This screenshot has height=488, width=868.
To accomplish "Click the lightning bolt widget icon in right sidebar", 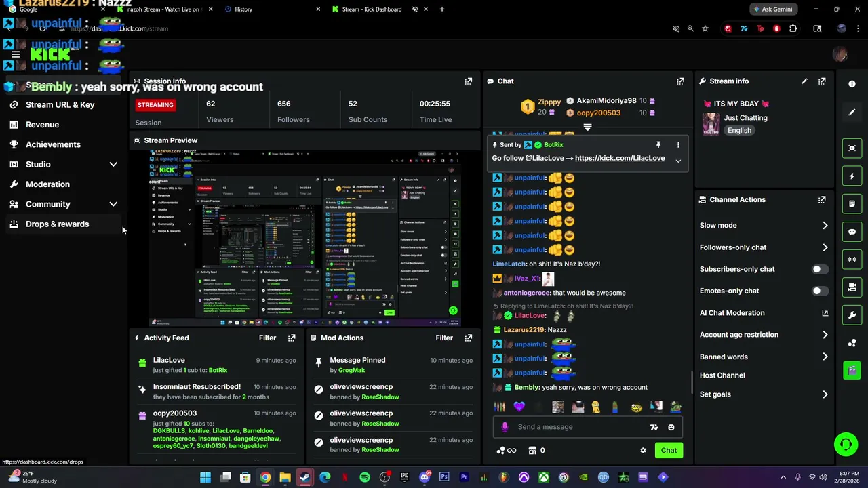I will point(852,176).
